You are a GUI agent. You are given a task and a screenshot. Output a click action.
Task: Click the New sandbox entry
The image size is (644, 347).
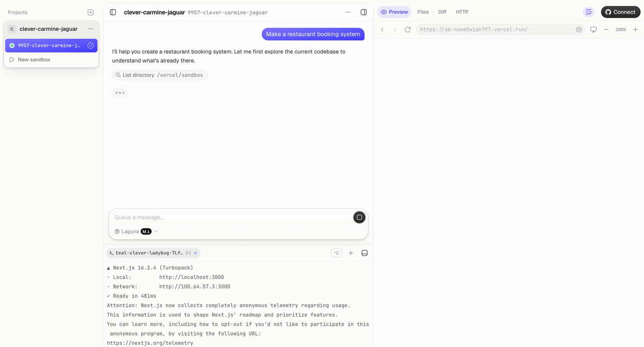click(51, 60)
